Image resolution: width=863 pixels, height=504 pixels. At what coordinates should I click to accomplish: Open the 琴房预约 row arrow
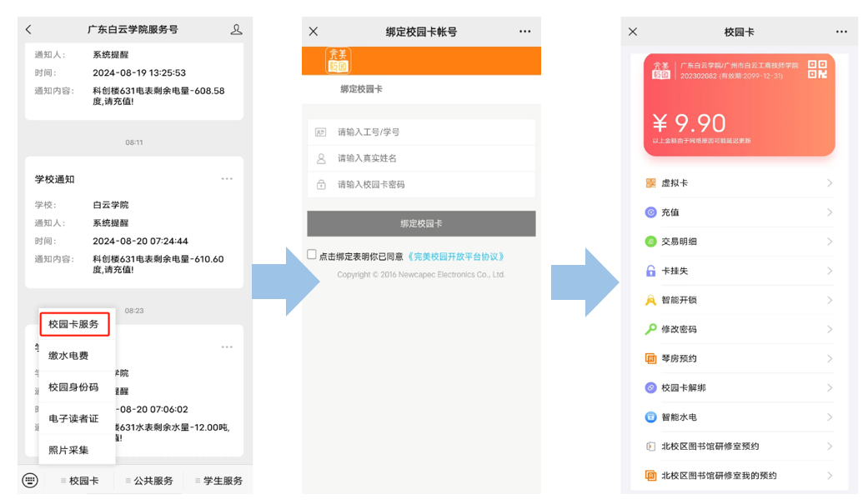(x=830, y=358)
